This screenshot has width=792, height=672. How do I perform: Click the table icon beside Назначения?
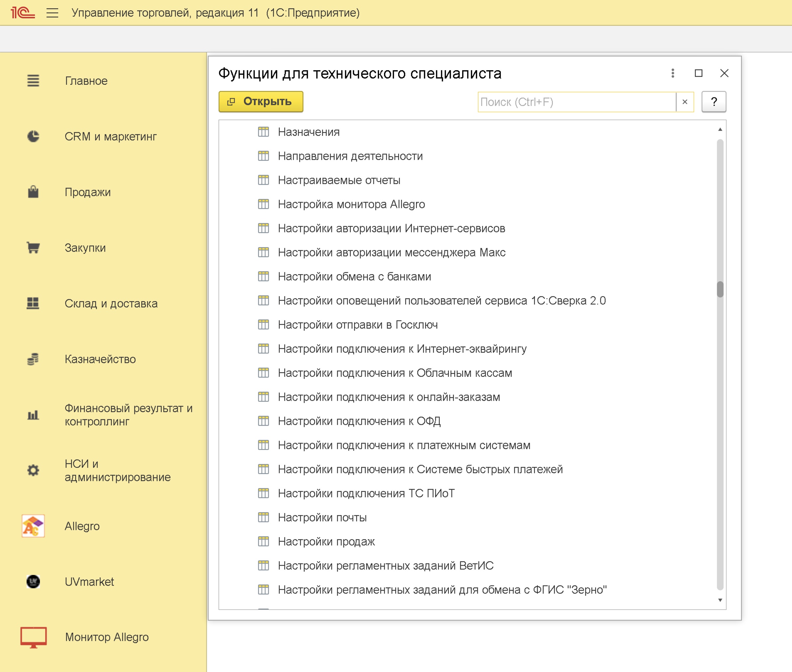(263, 132)
